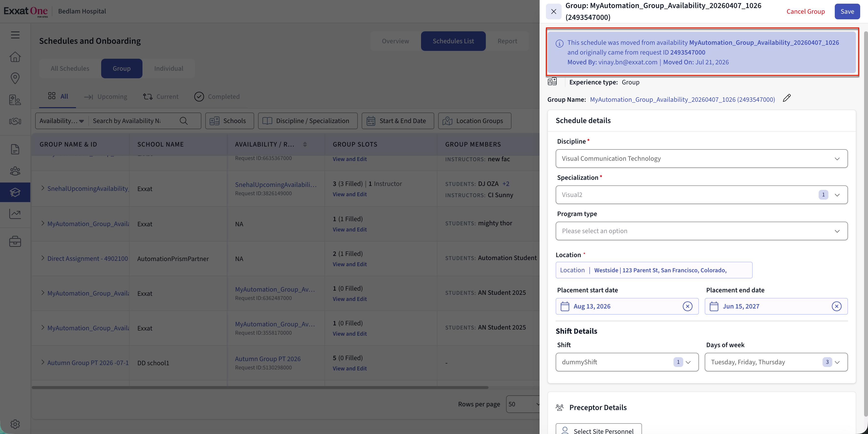Open settings gear in sidebar
The height and width of the screenshot is (434, 868).
(x=15, y=424)
